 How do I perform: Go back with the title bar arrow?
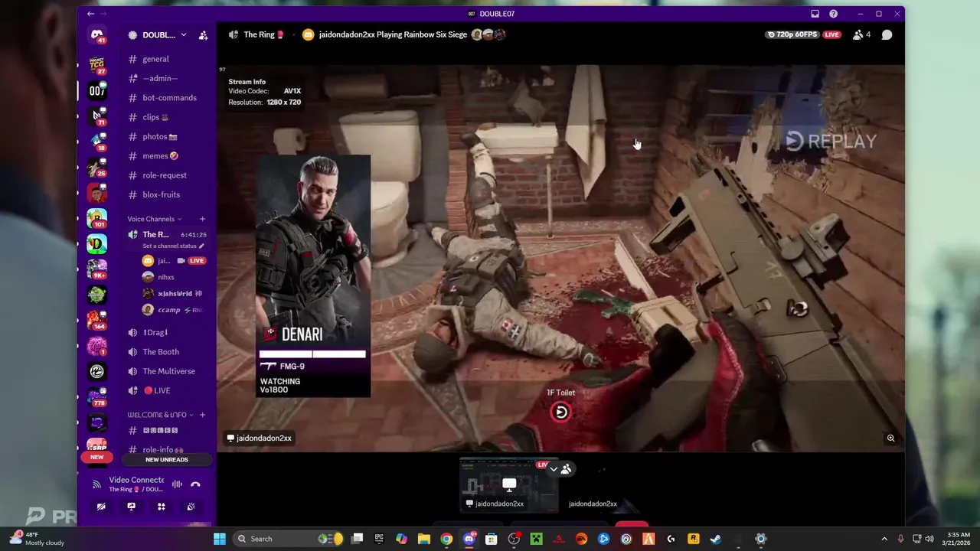[x=90, y=14]
